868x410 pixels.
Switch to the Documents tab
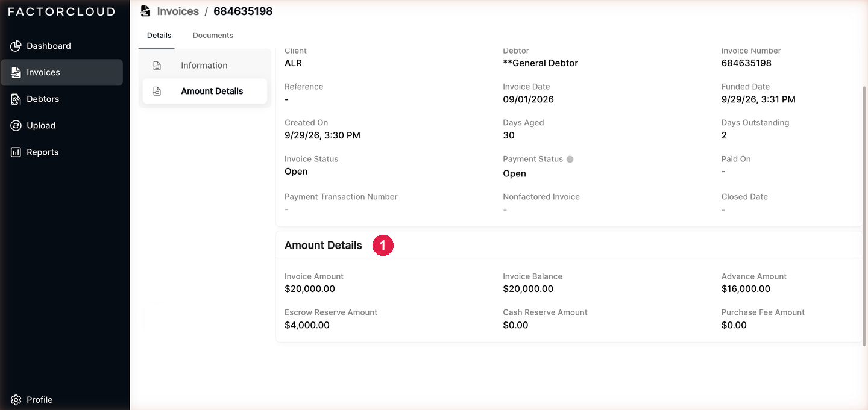[x=213, y=35]
